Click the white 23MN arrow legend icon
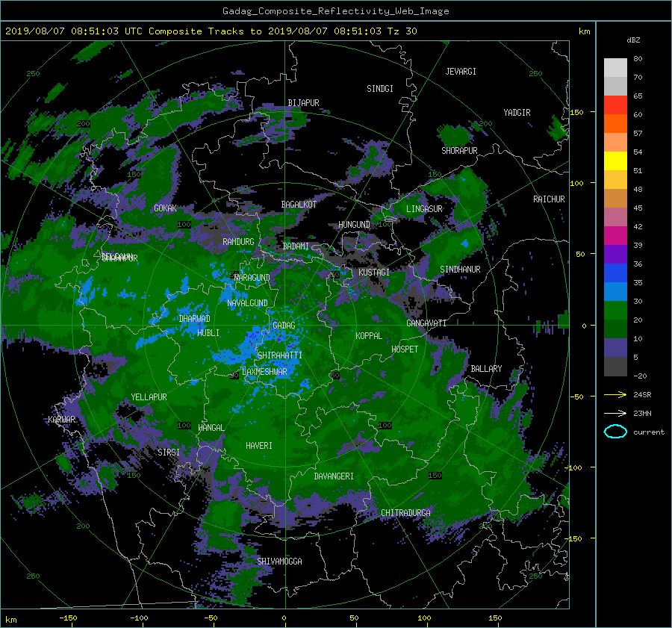Screen dimensions: 672x628 pos(615,413)
